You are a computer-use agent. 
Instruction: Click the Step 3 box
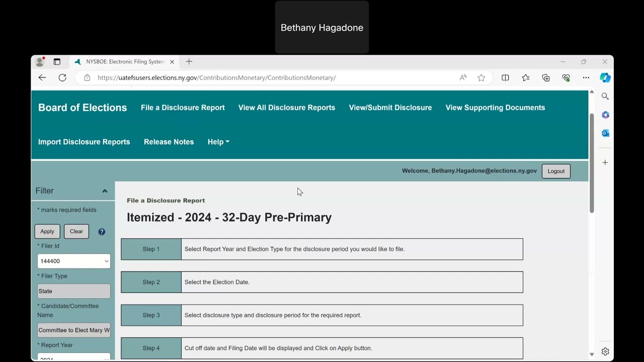(322, 315)
